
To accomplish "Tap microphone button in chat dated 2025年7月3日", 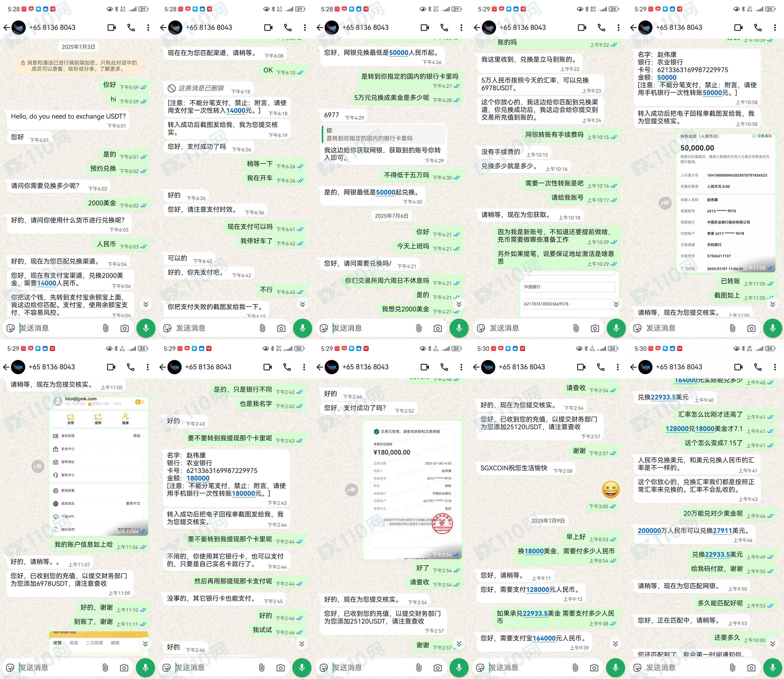I will click(x=146, y=328).
